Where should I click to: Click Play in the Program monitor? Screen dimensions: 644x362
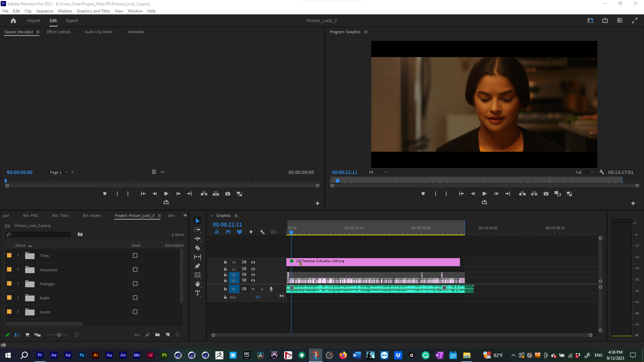coord(484,194)
